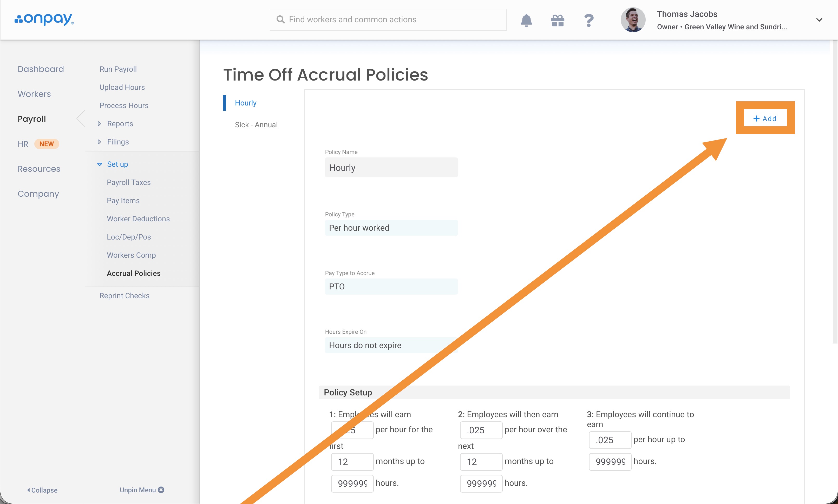This screenshot has width=838, height=504.
Task: Collapse the Set up section
Action: click(100, 164)
